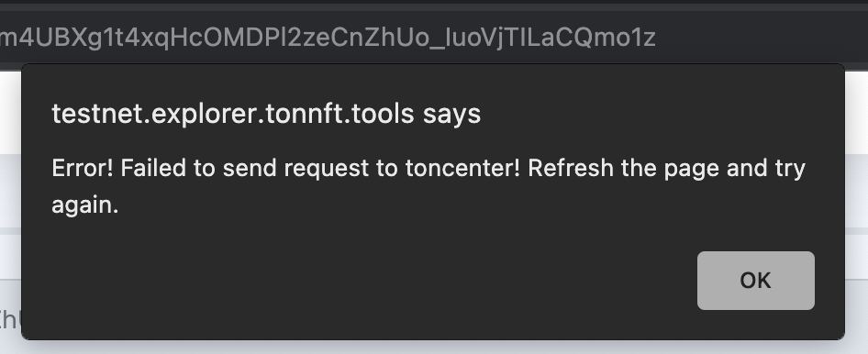868x354 pixels.
Task: Click the dark tab strip above address bar
Action: (434, 5)
